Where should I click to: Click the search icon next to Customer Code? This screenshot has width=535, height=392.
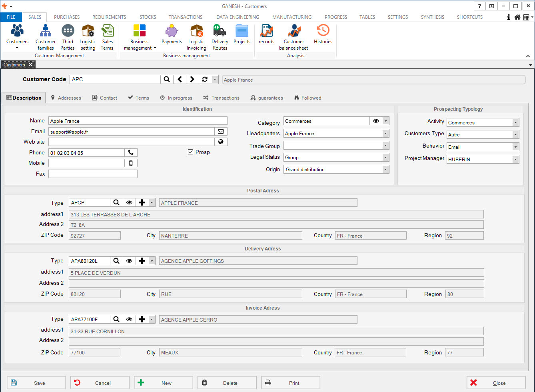(167, 79)
